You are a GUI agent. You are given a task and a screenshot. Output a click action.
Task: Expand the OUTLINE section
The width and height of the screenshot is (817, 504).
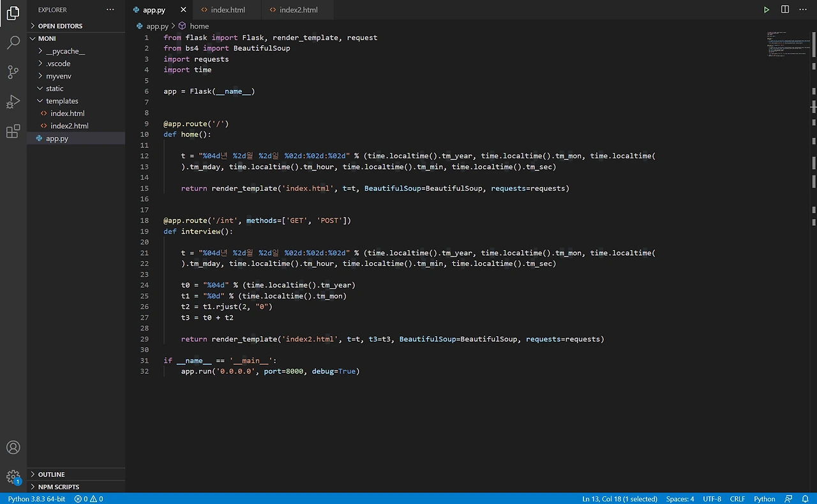pos(76,475)
